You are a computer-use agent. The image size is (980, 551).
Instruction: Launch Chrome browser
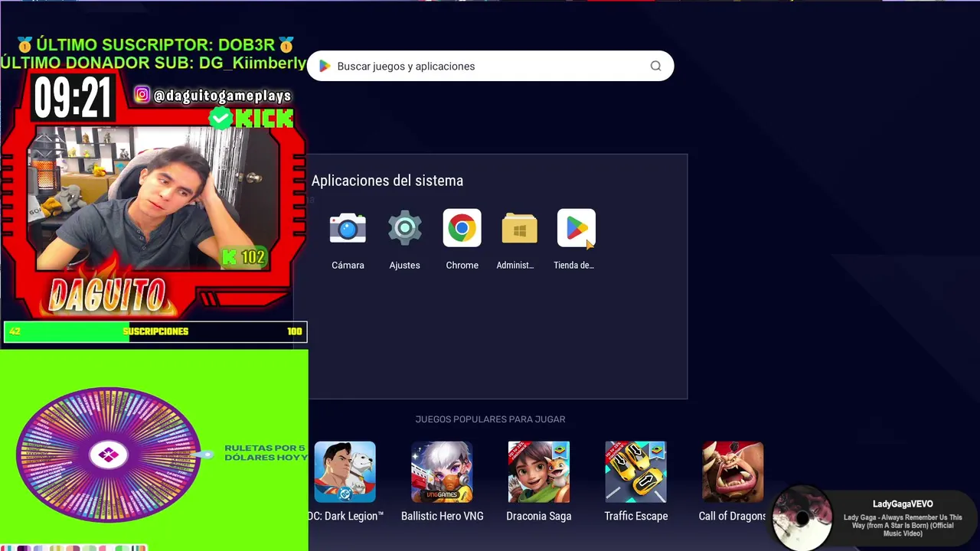click(462, 228)
